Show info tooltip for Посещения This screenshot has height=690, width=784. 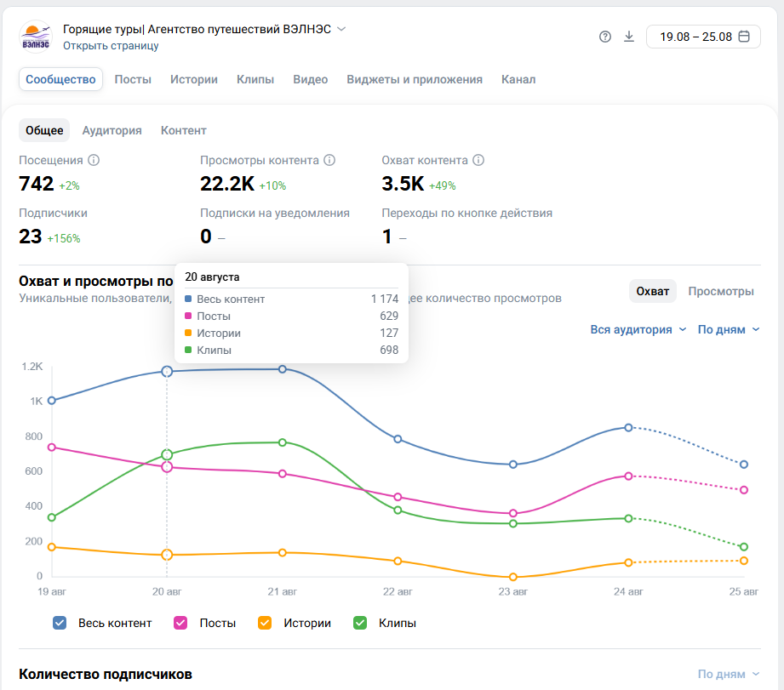94,160
